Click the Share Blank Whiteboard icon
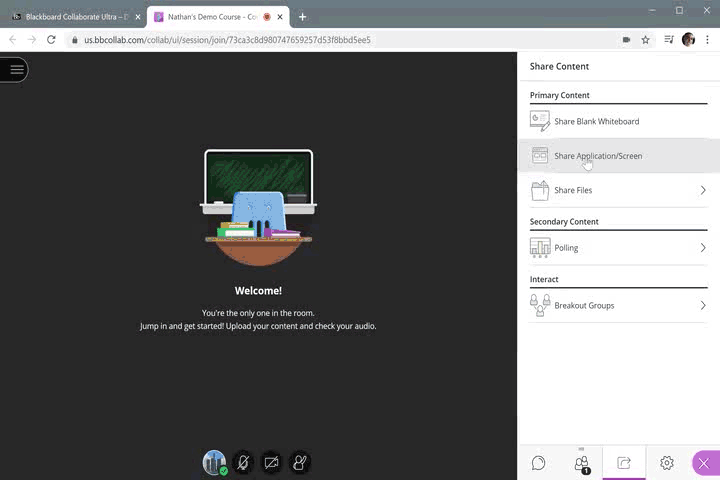Viewport: 720px width, 480px height. 540,121
